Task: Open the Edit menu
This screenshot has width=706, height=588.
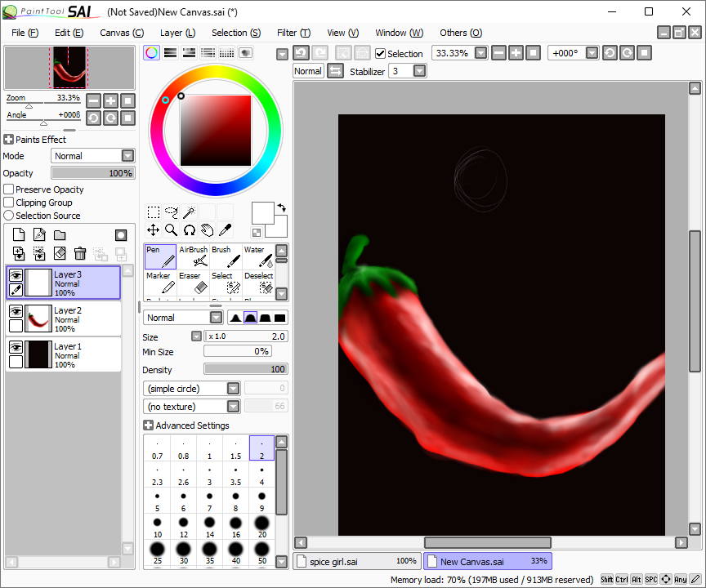Action: pos(69,33)
